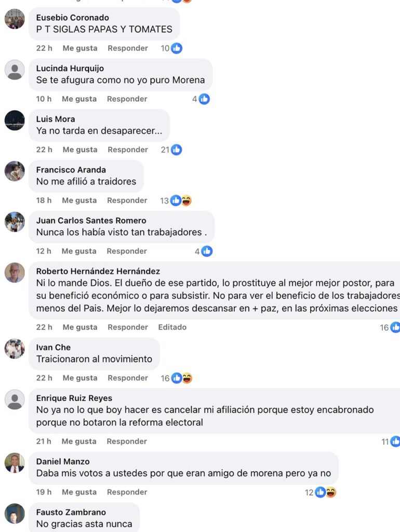Open the like reaction icon on Eusebio Coronado's comment
The image size is (400, 532).
click(177, 48)
